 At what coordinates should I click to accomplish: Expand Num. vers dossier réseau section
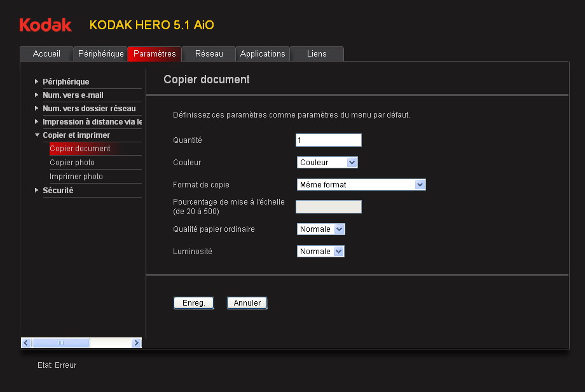[88, 109]
